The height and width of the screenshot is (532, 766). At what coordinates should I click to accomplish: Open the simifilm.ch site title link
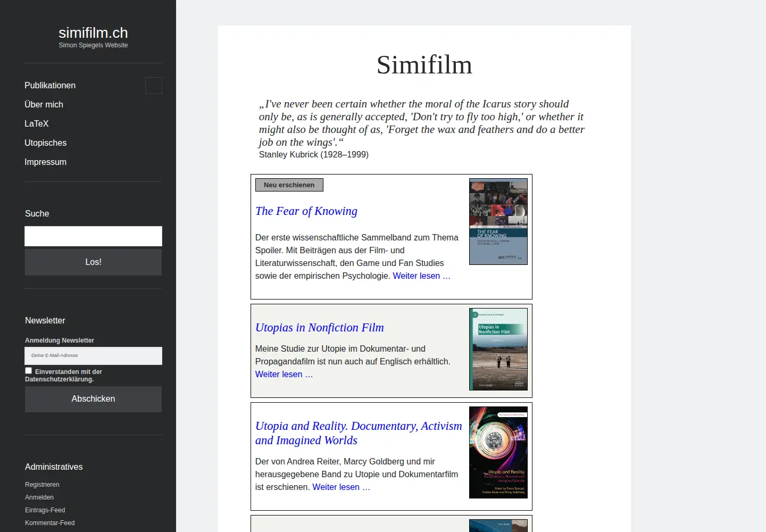click(93, 33)
